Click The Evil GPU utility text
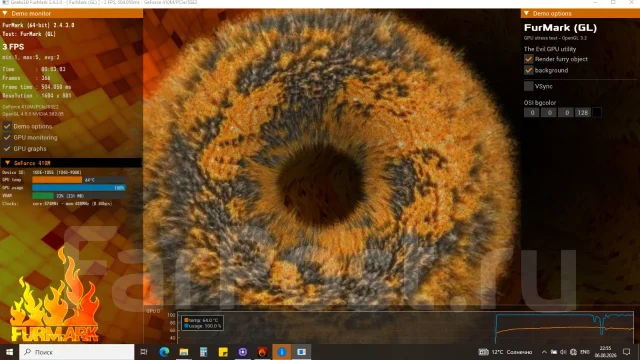This screenshot has width=640, height=360. (x=550, y=49)
